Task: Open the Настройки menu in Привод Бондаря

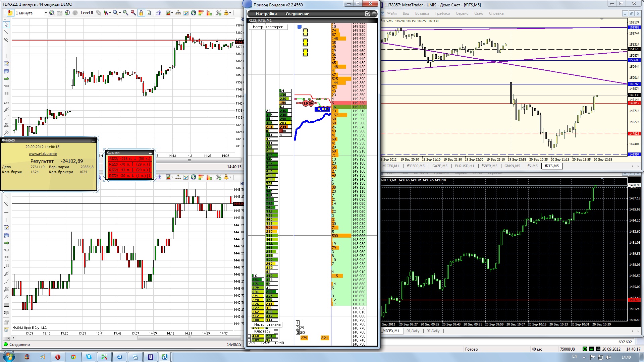Action: [x=266, y=14]
